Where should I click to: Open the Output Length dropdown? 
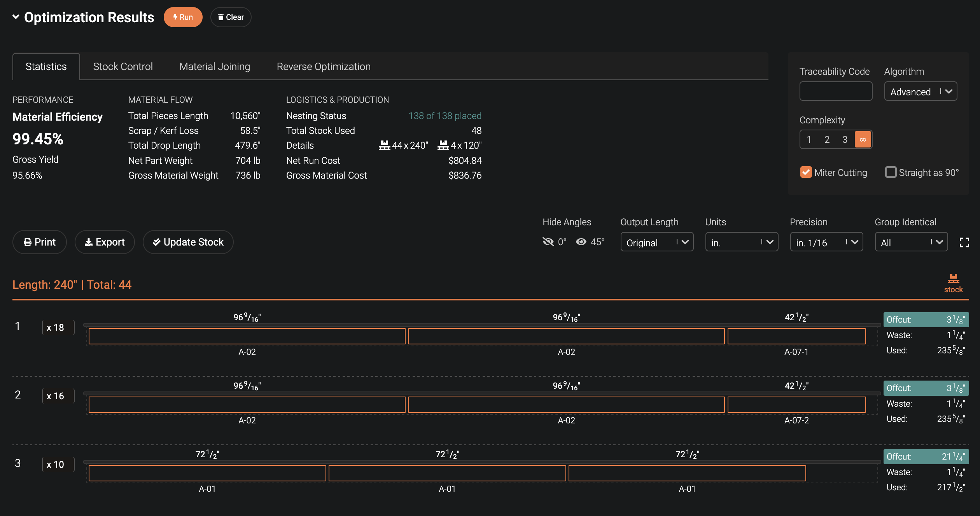[657, 242]
